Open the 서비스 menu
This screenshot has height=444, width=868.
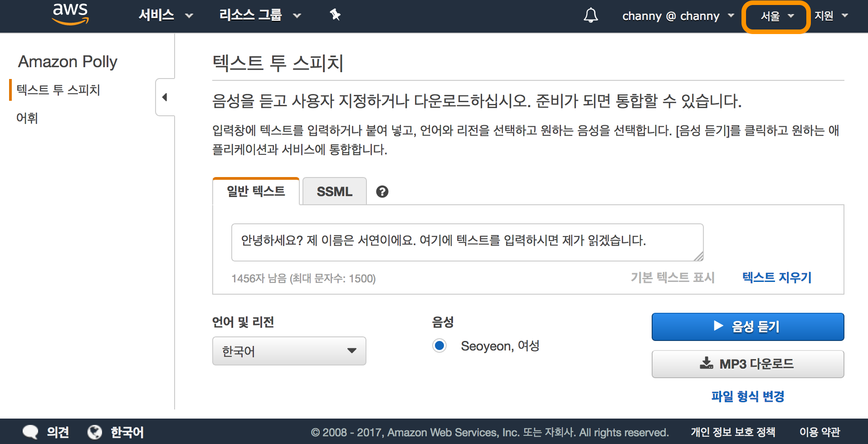click(166, 15)
